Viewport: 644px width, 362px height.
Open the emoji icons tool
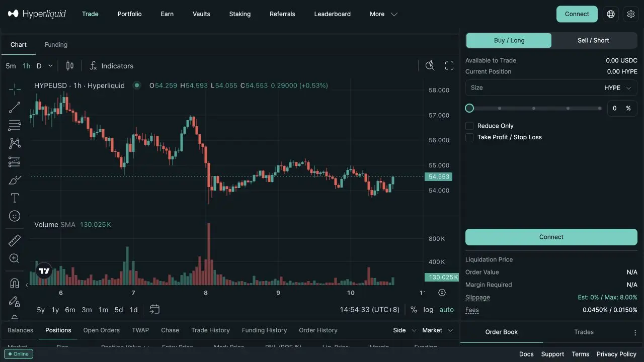(x=15, y=216)
